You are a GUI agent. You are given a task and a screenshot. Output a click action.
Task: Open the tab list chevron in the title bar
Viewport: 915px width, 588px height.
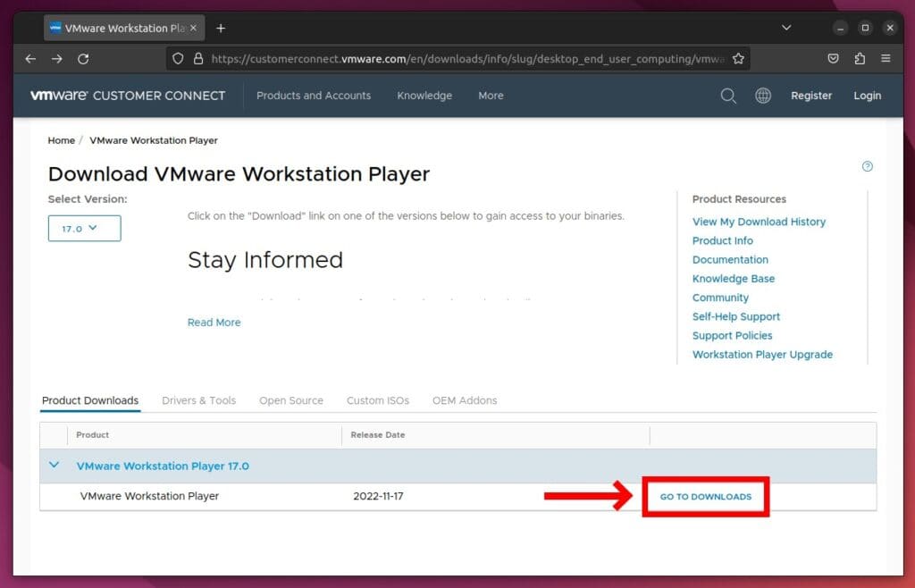[x=785, y=28]
